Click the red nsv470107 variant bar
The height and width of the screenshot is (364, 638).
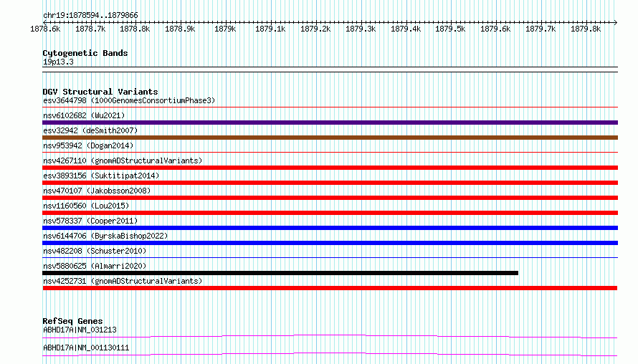click(330, 198)
